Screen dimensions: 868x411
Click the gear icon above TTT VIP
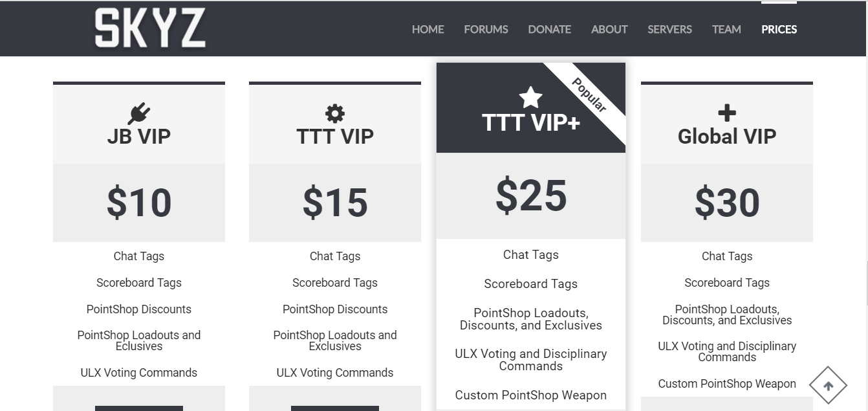(x=335, y=114)
